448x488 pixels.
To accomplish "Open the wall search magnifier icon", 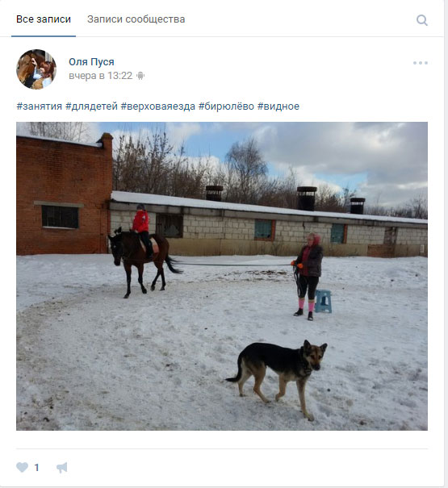I will [x=422, y=20].
